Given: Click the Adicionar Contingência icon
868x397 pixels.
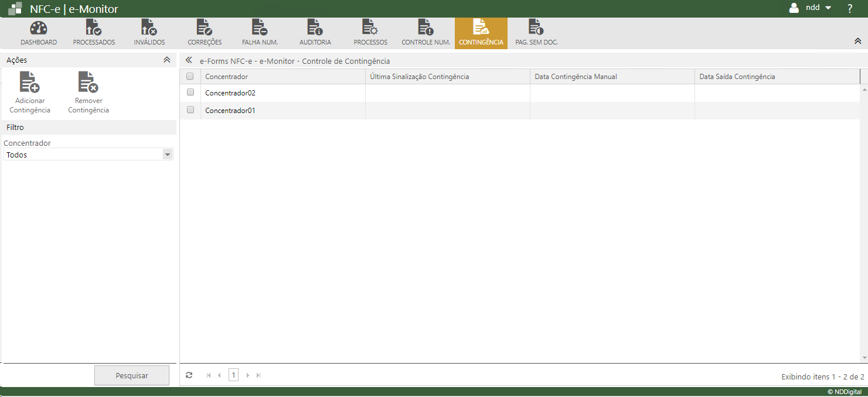Looking at the screenshot, I should point(29,82).
